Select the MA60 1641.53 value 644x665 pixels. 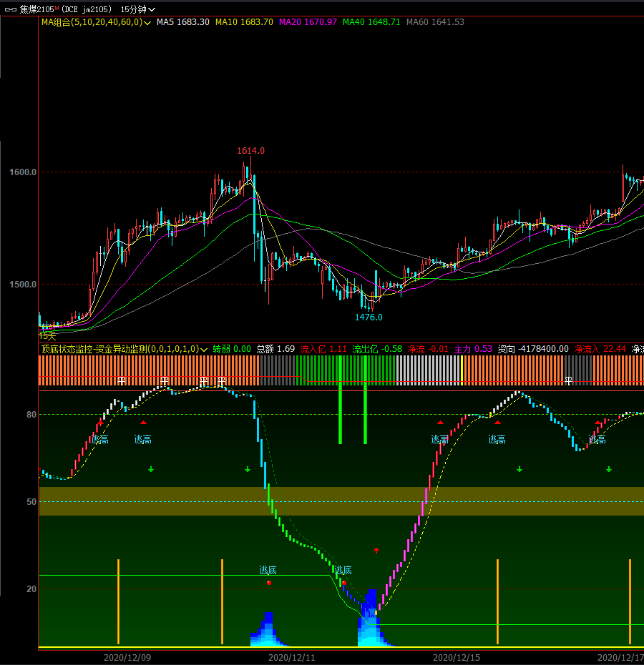435,22
